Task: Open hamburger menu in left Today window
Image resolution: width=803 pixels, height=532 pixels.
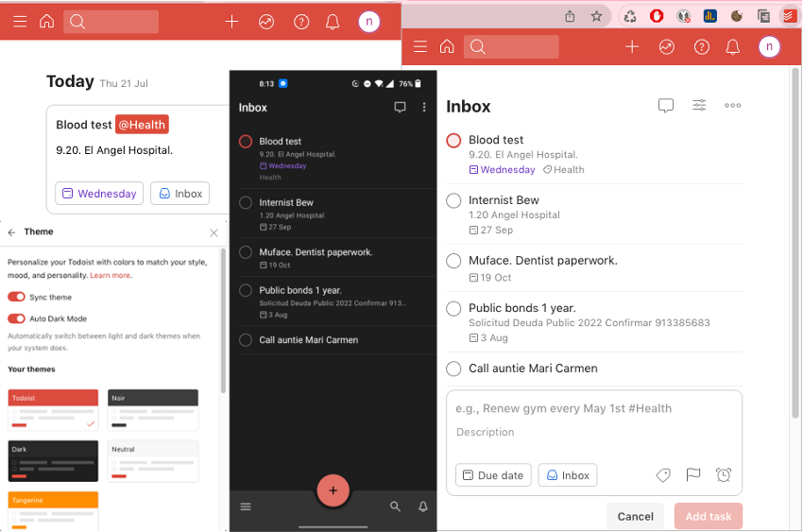Action: tap(20, 22)
